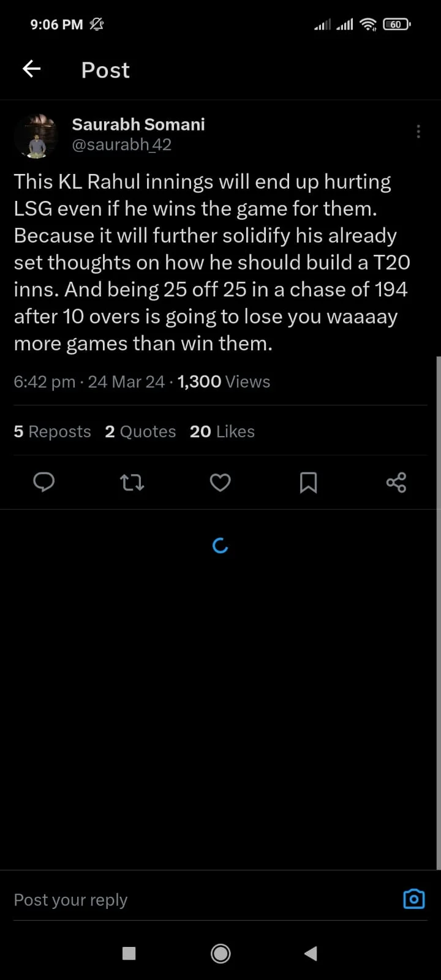View the 2 Quotes list
The height and width of the screenshot is (980, 441).
coord(140,432)
